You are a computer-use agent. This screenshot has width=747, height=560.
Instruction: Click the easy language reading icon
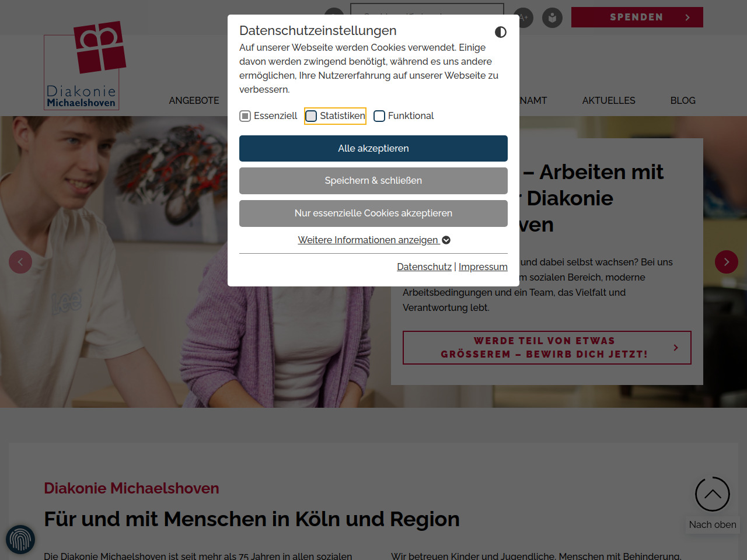(x=552, y=17)
